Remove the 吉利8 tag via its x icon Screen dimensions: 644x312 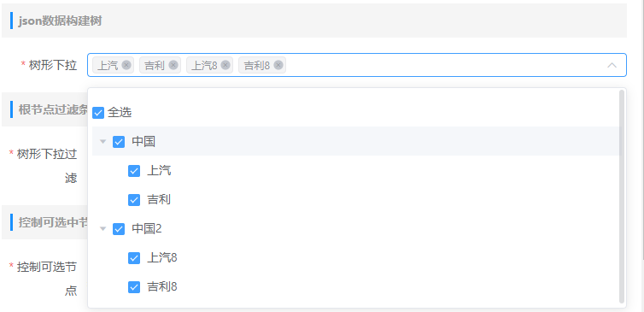pos(278,65)
